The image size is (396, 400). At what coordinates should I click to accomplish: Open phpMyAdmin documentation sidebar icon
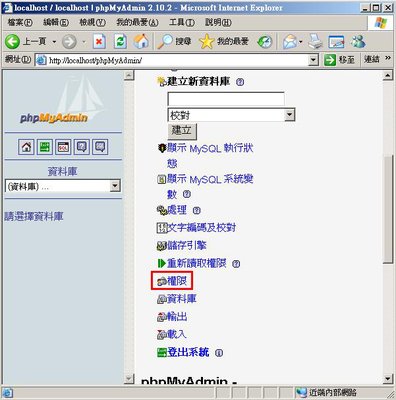coord(82,147)
